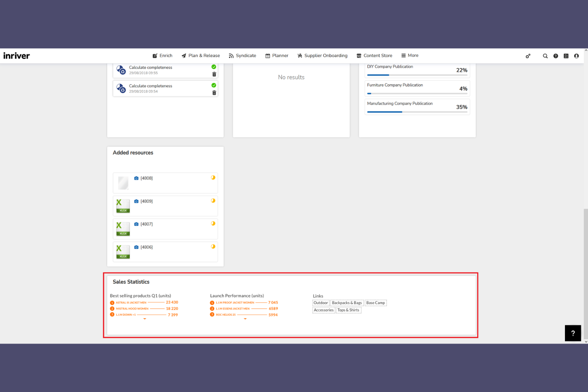Viewport: 588px width, 392px height.
Task: Click the vertical scrollbar on the right
Action: coord(585,274)
